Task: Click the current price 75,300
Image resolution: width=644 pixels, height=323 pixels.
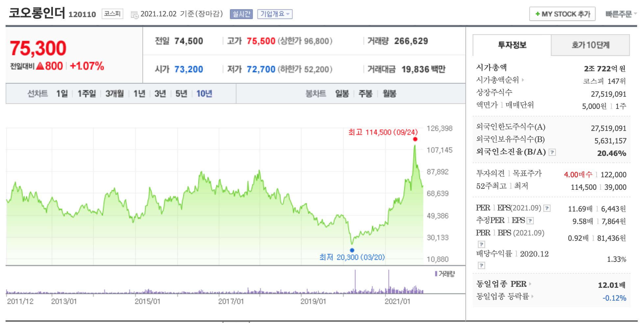Action: point(38,48)
